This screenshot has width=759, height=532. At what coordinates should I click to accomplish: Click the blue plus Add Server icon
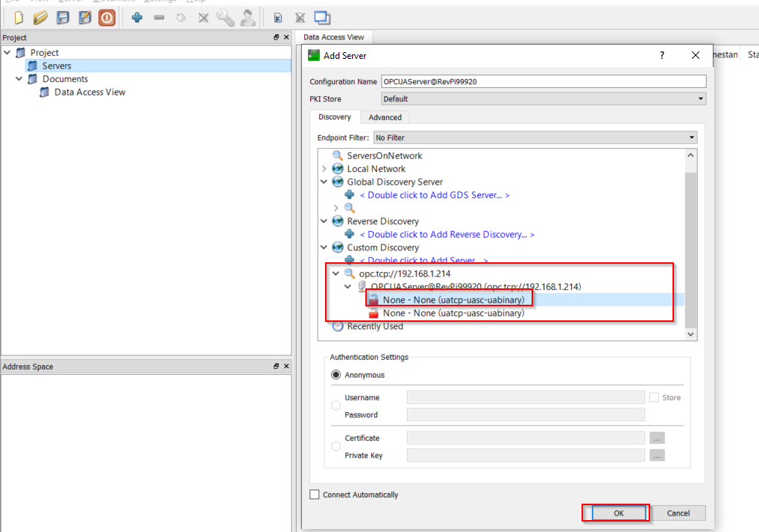[x=136, y=18]
